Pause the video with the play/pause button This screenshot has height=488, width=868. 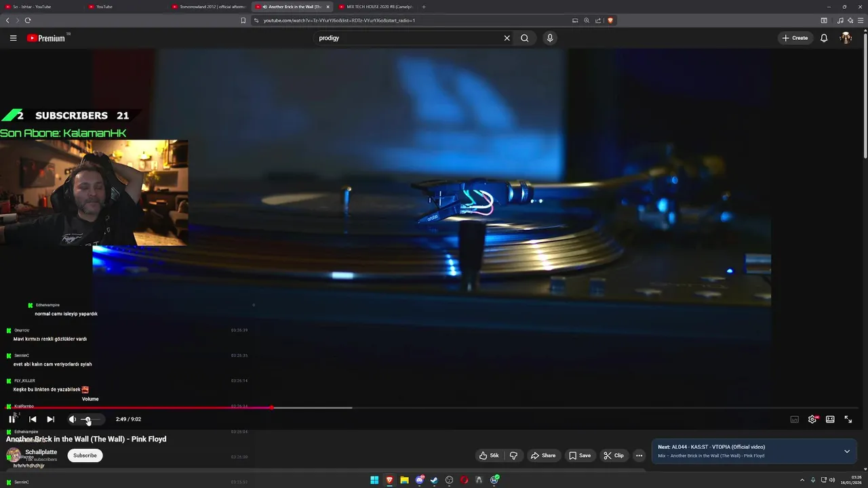(12, 419)
